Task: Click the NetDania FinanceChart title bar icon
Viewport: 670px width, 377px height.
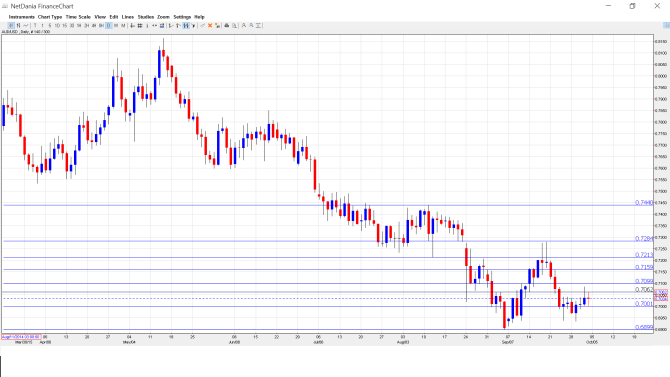Action: click(x=5, y=6)
